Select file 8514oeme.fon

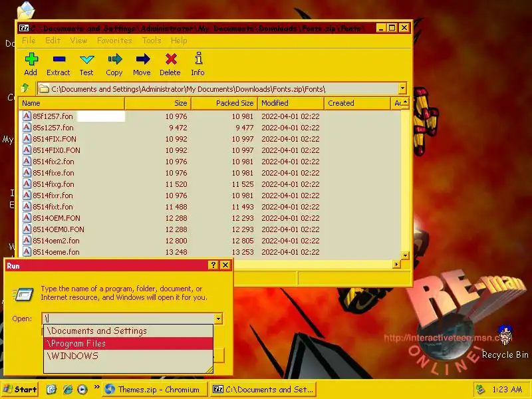[x=56, y=252]
